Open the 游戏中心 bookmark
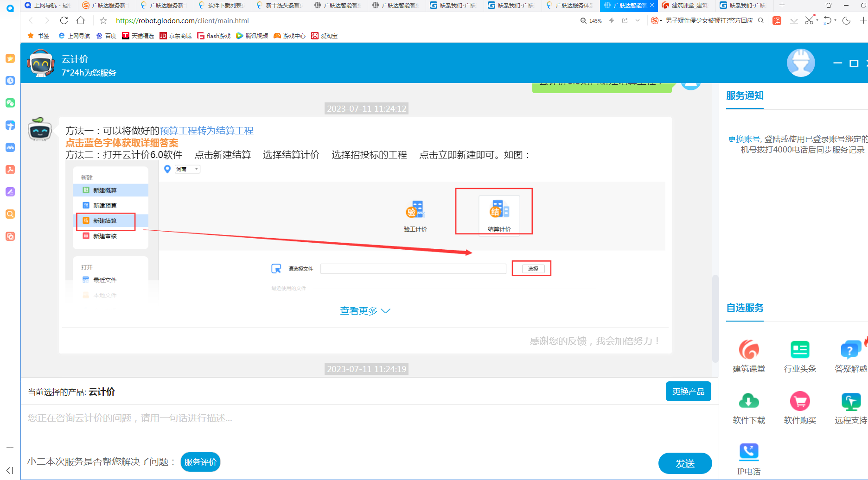 [290, 36]
